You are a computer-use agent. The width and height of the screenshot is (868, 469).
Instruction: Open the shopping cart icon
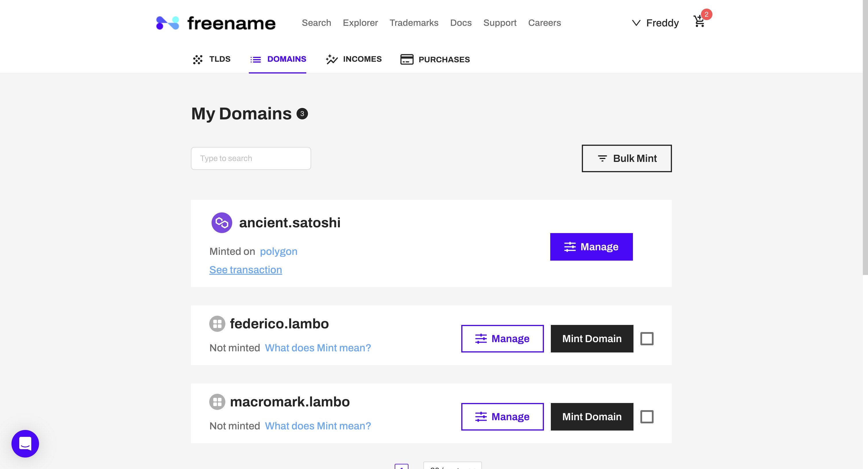(x=699, y=22)
